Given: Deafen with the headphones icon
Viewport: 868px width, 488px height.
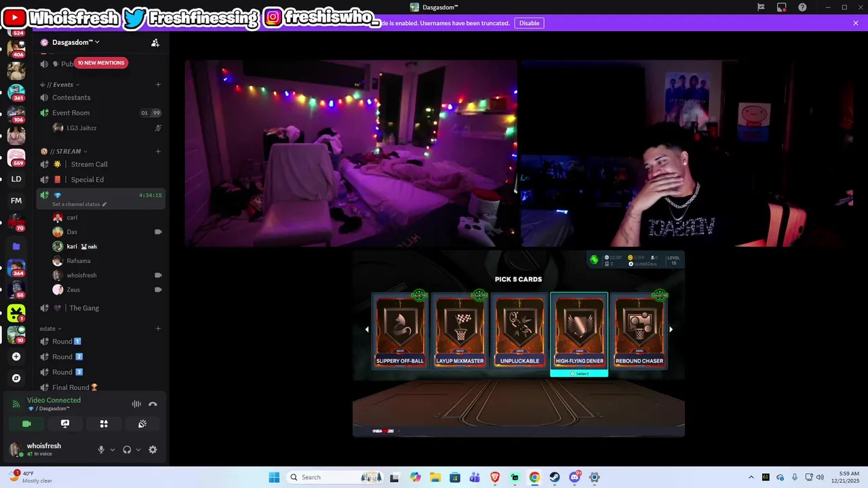Looking at the screenshot, I should point(127,449).
